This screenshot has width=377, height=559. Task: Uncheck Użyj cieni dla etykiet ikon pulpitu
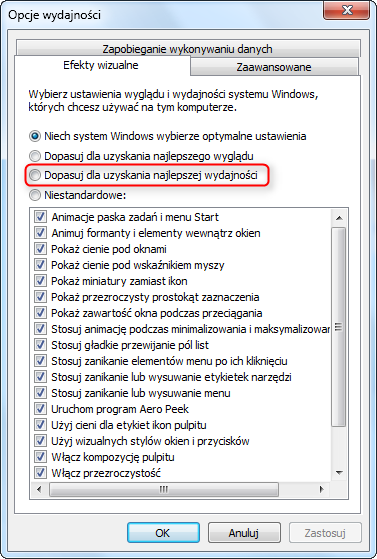pyautogui.click(x=40, y=425)
